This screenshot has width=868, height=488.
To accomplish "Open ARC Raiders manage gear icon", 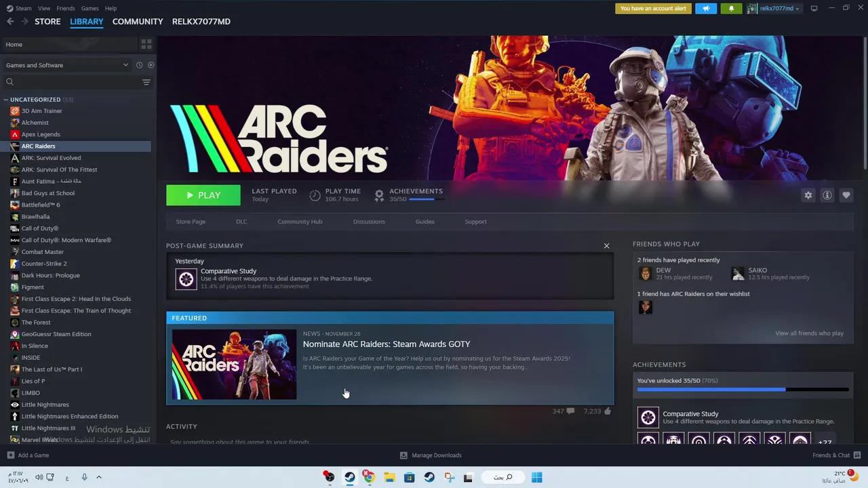I will [x=808, y=195].
